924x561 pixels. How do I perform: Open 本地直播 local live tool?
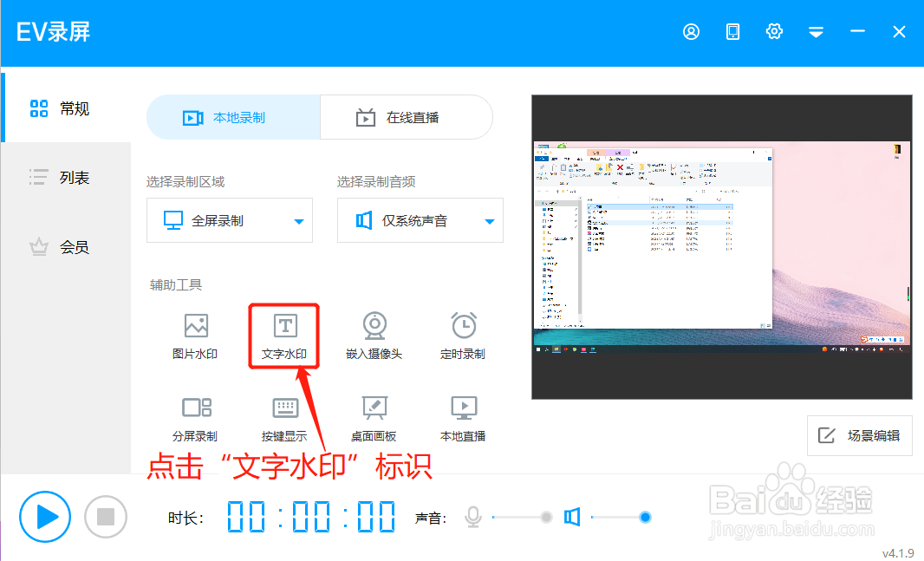point(463,419)
